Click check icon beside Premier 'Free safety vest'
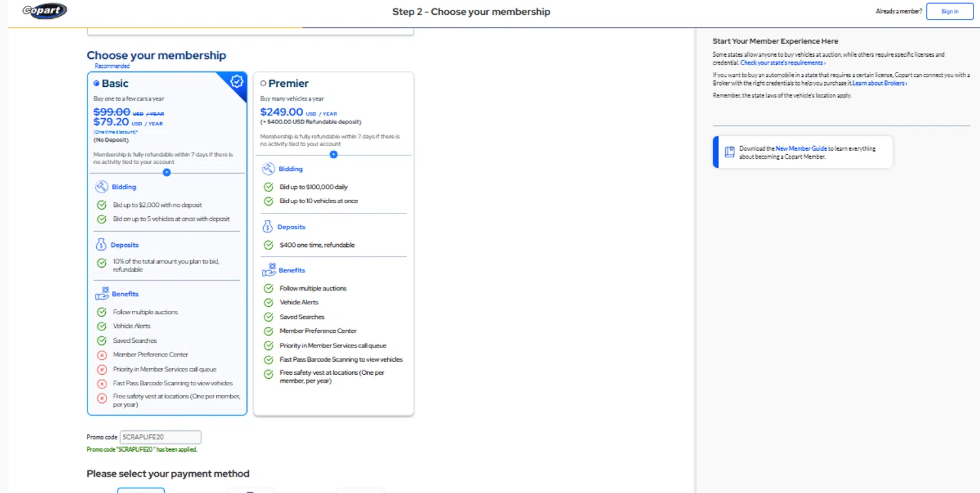 click(269, 374)
